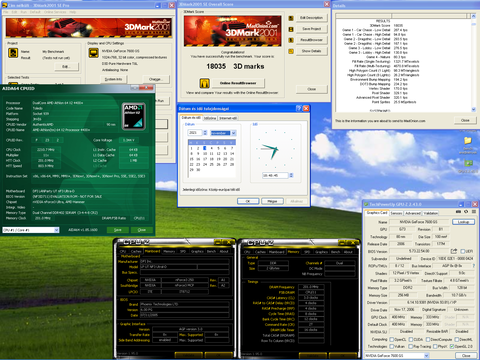Open the SPD tab in the left CPU-Z window

183,252
